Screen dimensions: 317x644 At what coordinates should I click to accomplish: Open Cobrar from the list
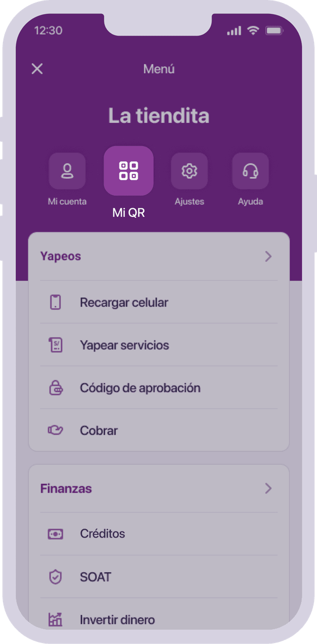99,430
